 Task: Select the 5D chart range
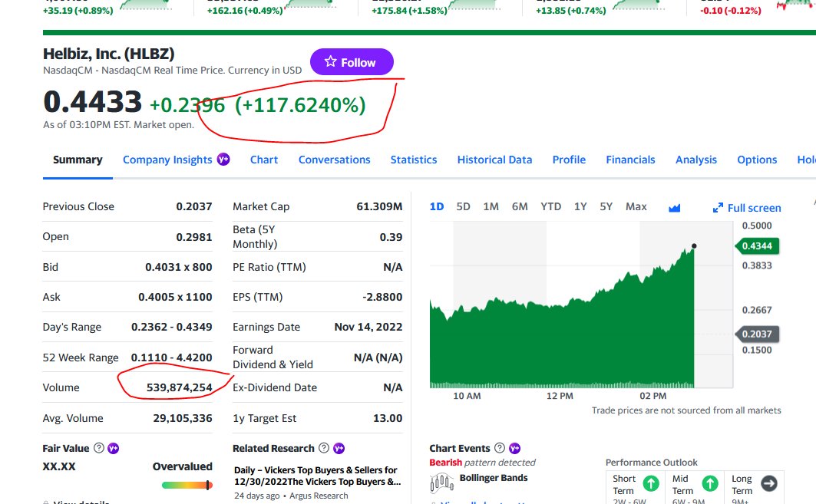[463, 206]
